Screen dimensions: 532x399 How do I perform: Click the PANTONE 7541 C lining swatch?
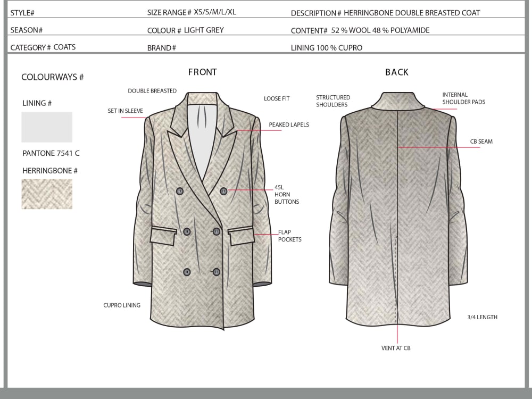pos(46,127)
